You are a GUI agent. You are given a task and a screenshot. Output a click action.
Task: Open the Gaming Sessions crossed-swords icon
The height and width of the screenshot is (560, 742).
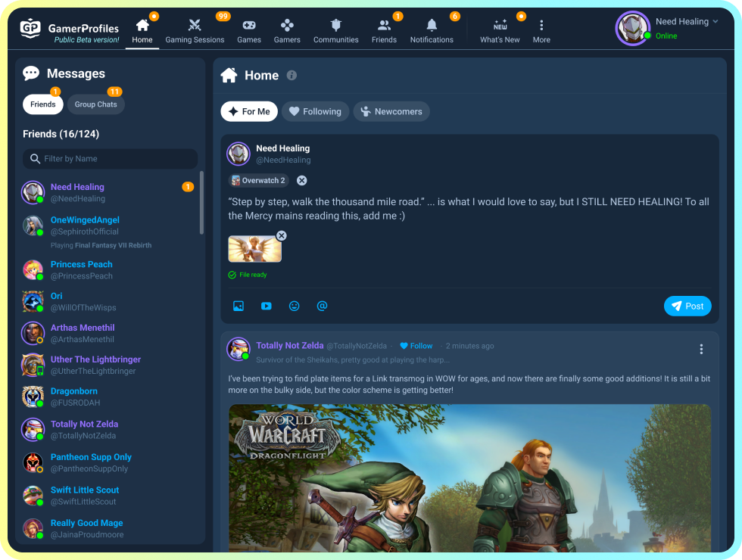click(195, 24)
